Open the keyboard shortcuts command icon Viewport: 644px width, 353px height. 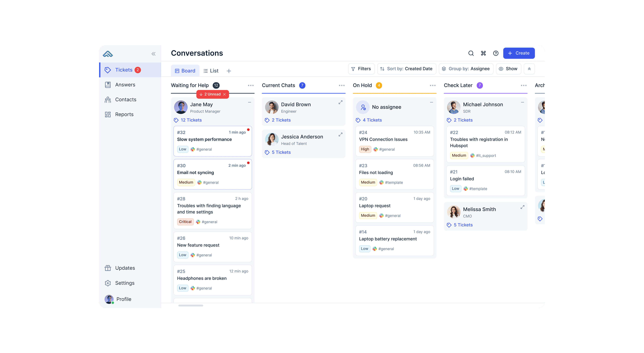483,53
